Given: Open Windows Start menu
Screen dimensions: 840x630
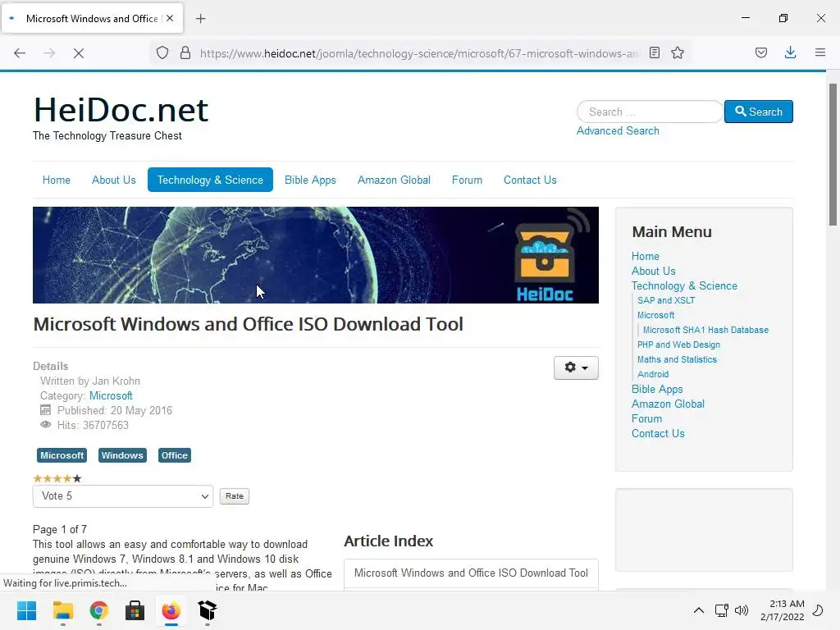Looking at the screenshot, I should click(x=27, y=610).
